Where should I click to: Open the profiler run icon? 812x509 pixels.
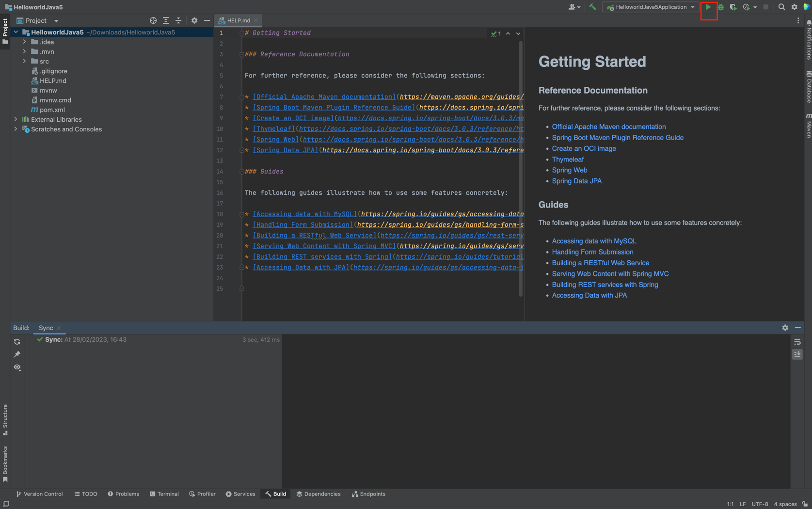pyautogui.click(x=746, y=7)
